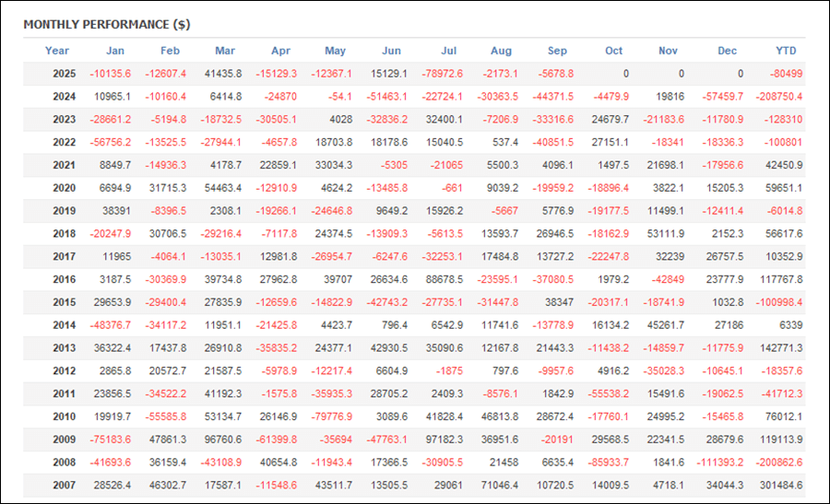
Task: Click 2025 July loss value -78972.6
Action: [x=442, y=74]
